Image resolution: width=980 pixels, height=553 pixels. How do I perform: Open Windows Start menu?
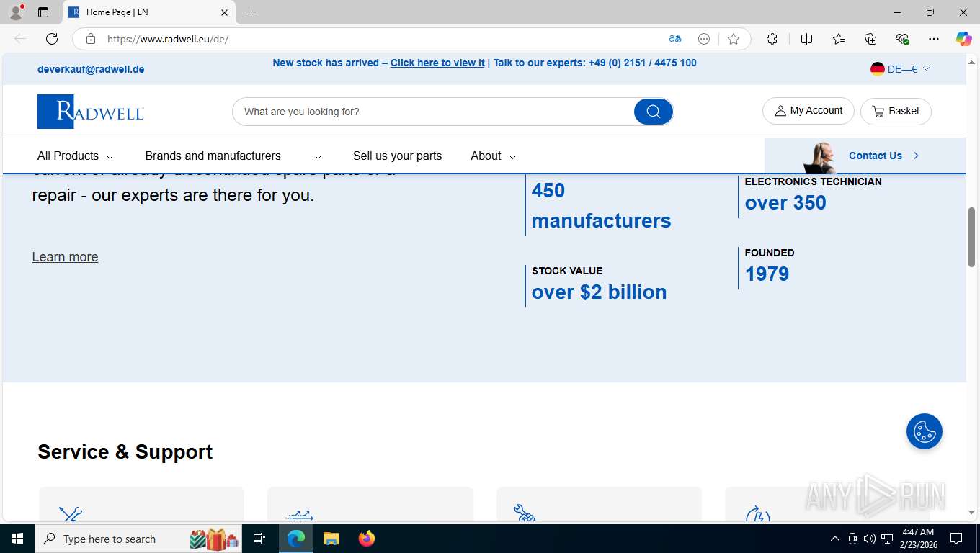pos(17,539)
